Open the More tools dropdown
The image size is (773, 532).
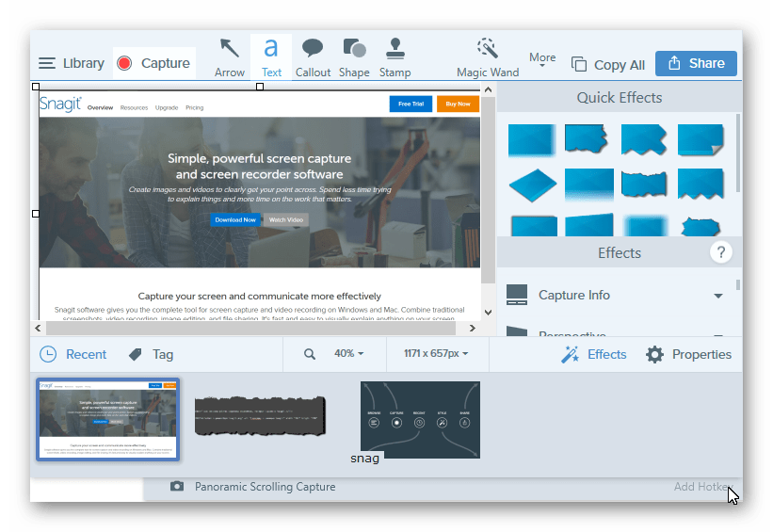pos(542,60)
